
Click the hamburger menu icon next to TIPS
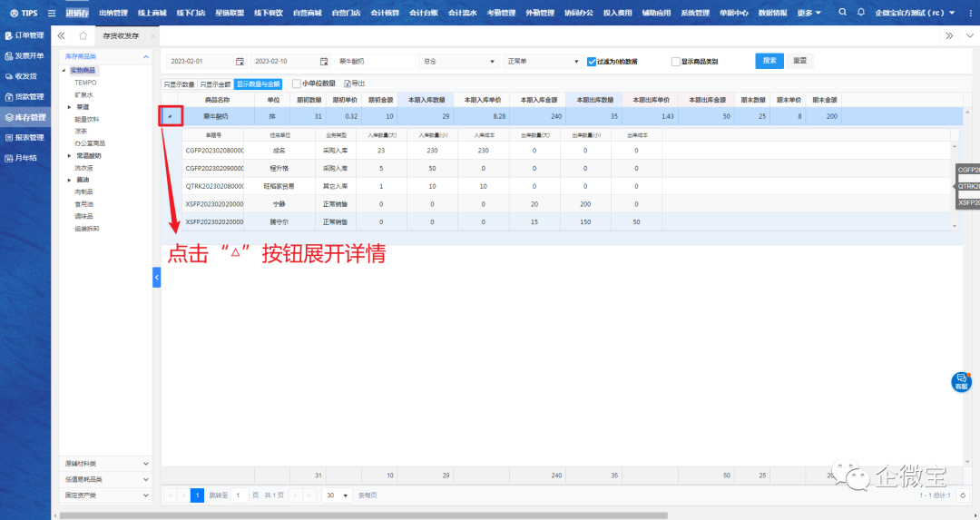pos(51,13)
